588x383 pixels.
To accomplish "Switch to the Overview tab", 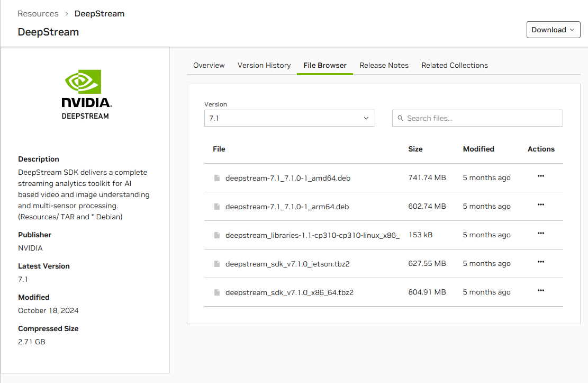I will [209, 65].
